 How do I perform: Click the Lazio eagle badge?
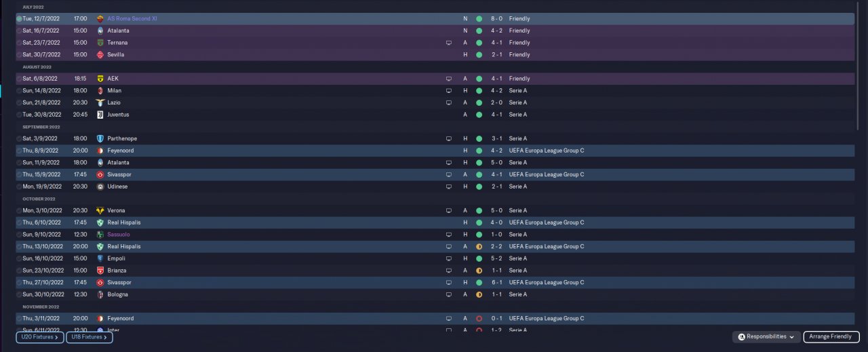(100, 102)
